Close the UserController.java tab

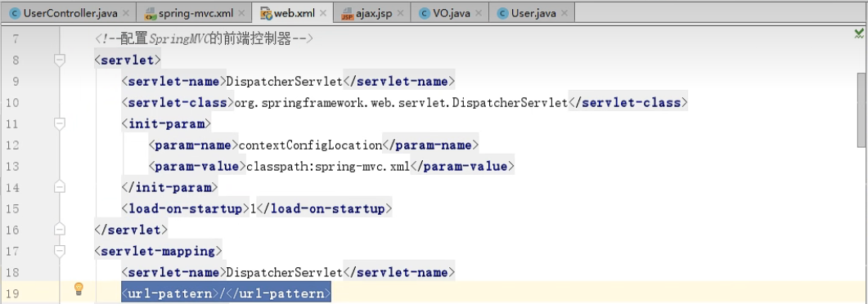tap(126, 13)
